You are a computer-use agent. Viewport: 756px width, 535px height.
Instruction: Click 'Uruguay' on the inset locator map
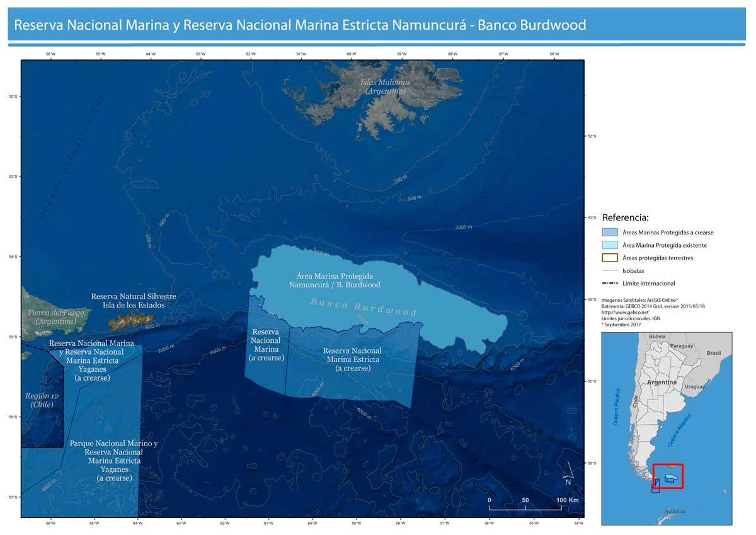tap(695, 386)
